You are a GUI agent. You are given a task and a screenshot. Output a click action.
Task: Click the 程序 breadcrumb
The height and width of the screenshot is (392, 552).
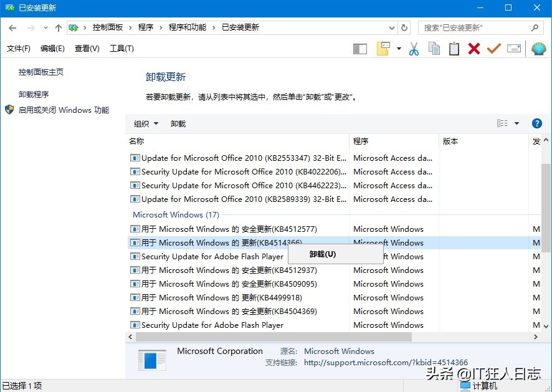click(x=146, y=27)
